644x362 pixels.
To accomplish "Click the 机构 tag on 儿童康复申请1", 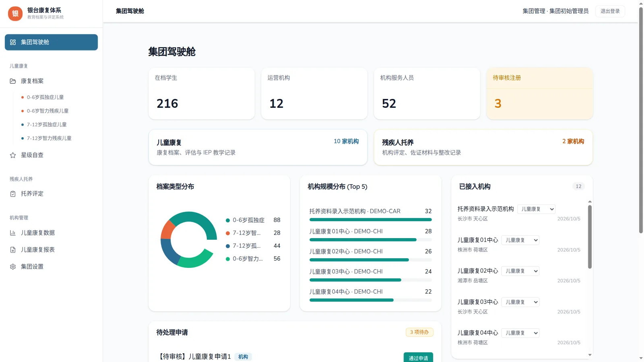I will click(243, 357).
